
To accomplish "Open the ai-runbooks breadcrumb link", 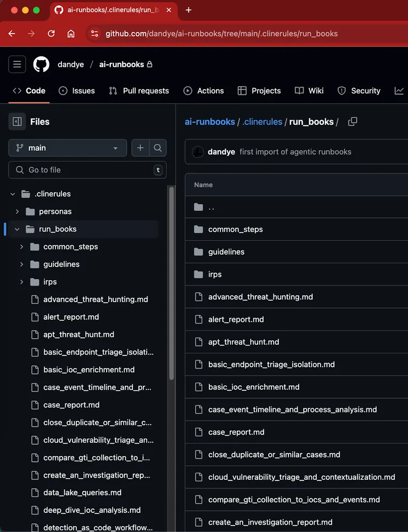I will [x=210, y=122].
